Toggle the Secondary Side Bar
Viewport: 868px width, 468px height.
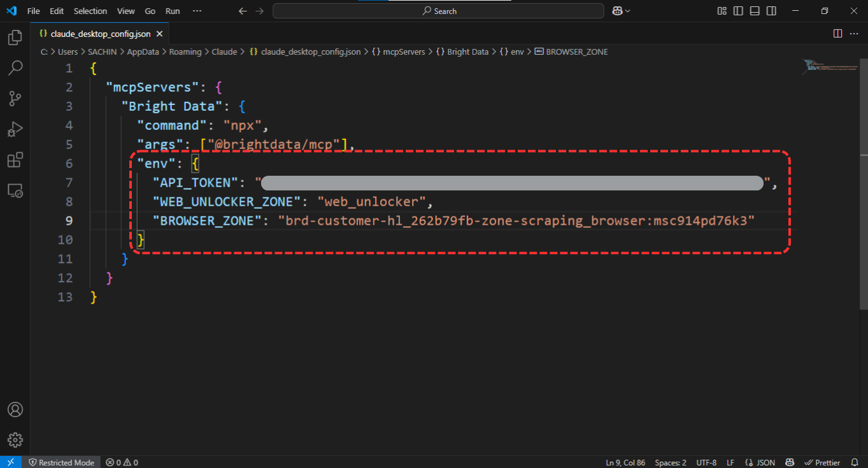pyautogui.click(x=771, y=11)
